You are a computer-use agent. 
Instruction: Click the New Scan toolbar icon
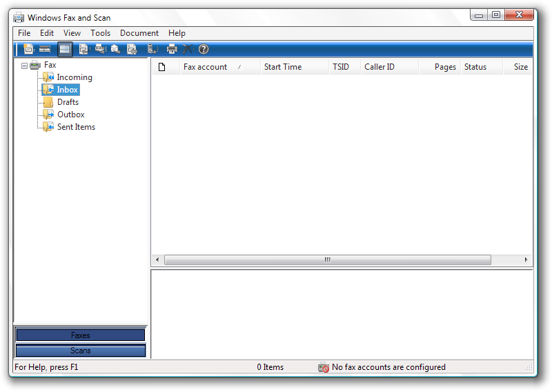click(x=45, y=49)
